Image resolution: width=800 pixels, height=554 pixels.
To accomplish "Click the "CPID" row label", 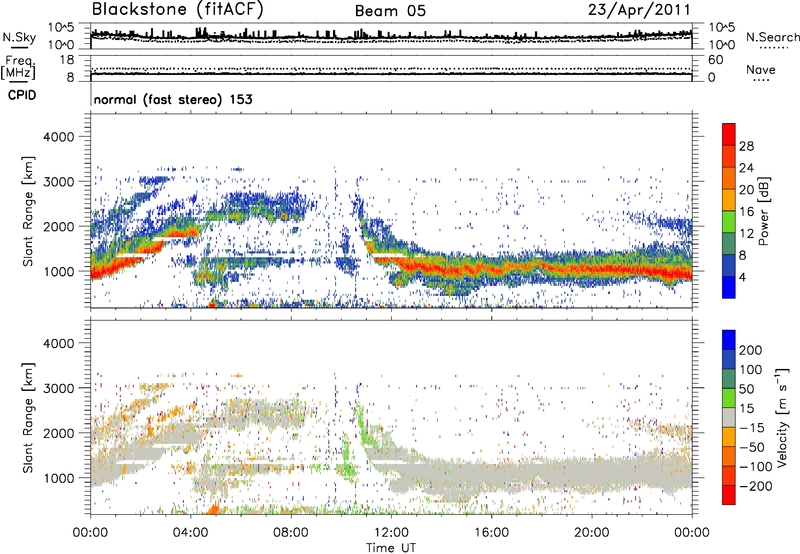I will (x=22, y=95).
